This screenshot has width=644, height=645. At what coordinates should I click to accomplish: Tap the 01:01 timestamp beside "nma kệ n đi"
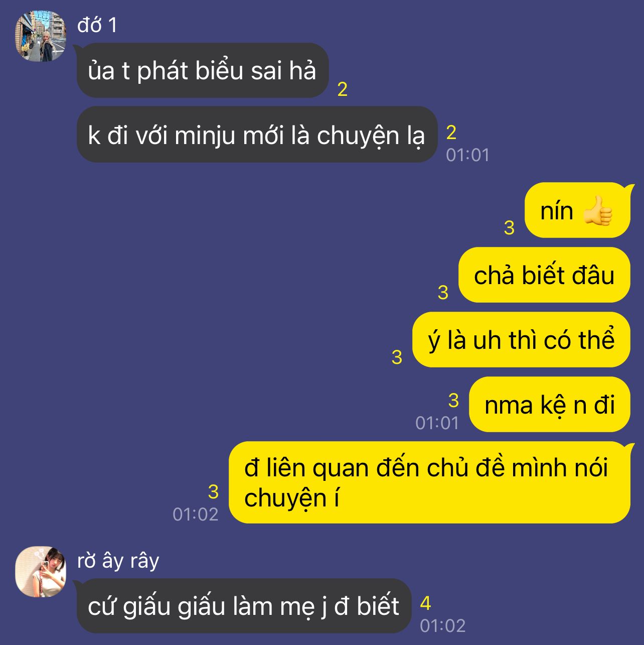tap(437, 423)
